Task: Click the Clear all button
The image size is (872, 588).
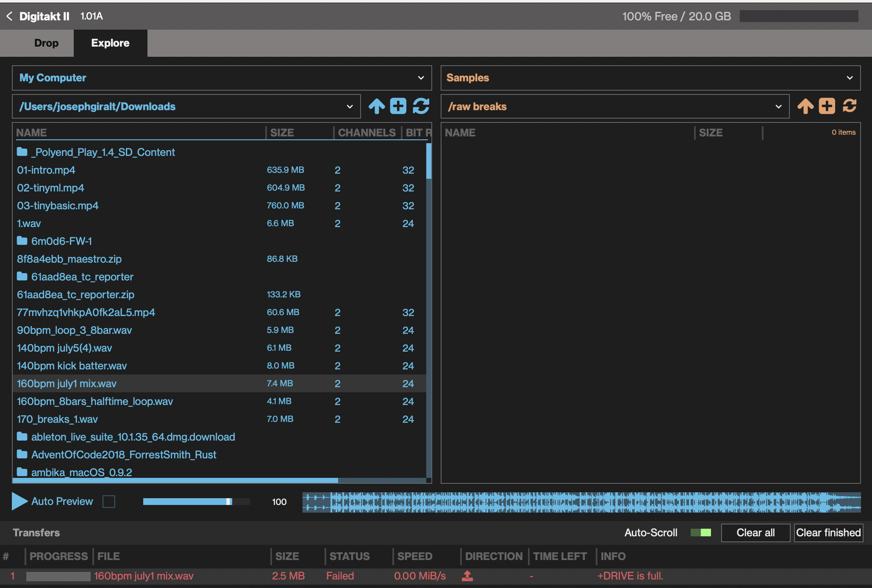Action: tap(755, 533)
